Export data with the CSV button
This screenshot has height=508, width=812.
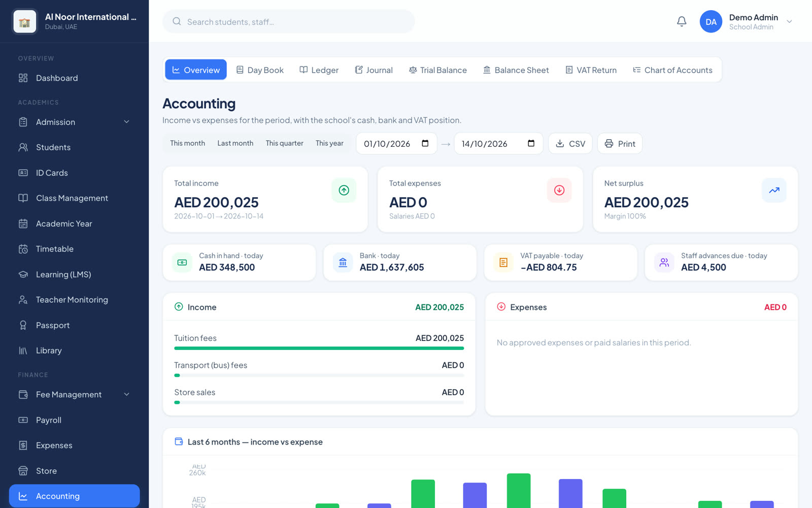pyautogui.click(x=570, y=143)
